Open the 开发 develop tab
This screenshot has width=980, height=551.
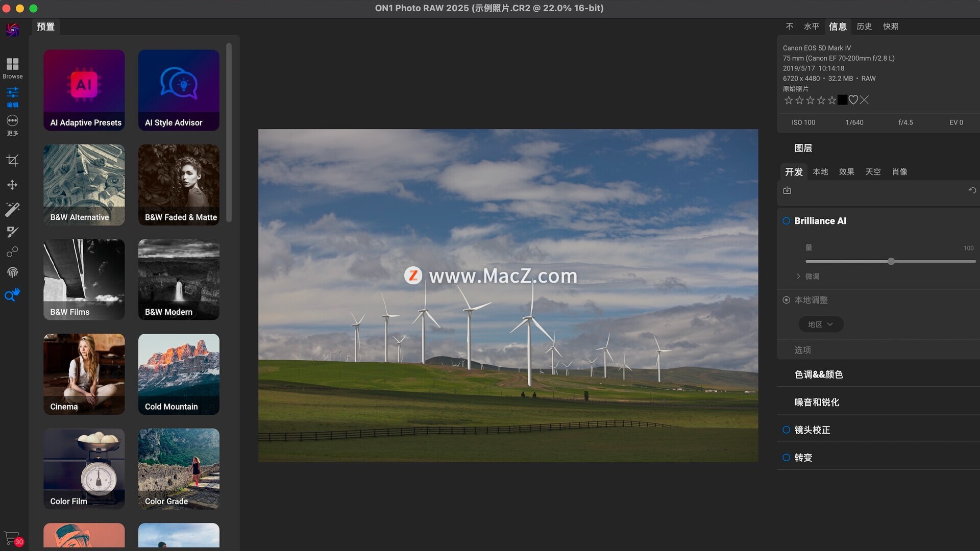(x=794, y=172)
